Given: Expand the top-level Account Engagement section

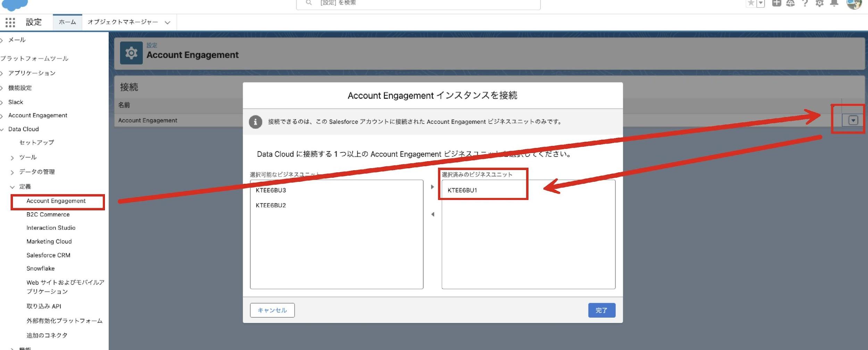Looking at the screenshot, I should tap(2, 116).
